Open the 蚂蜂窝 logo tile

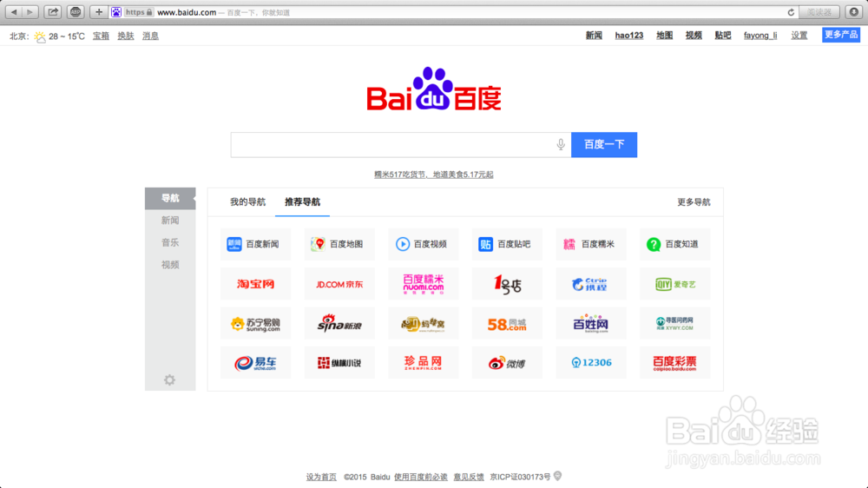point(423,324)
